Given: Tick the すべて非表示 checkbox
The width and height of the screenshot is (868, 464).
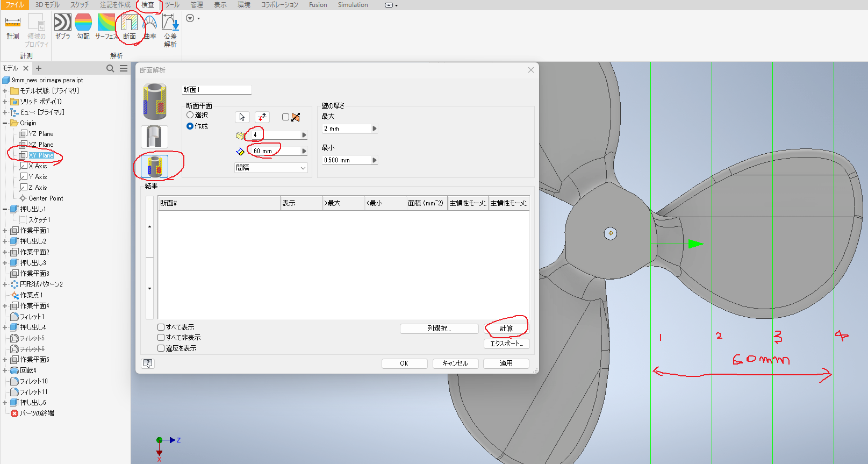Looking at the screenshot, I should (161, 337).
